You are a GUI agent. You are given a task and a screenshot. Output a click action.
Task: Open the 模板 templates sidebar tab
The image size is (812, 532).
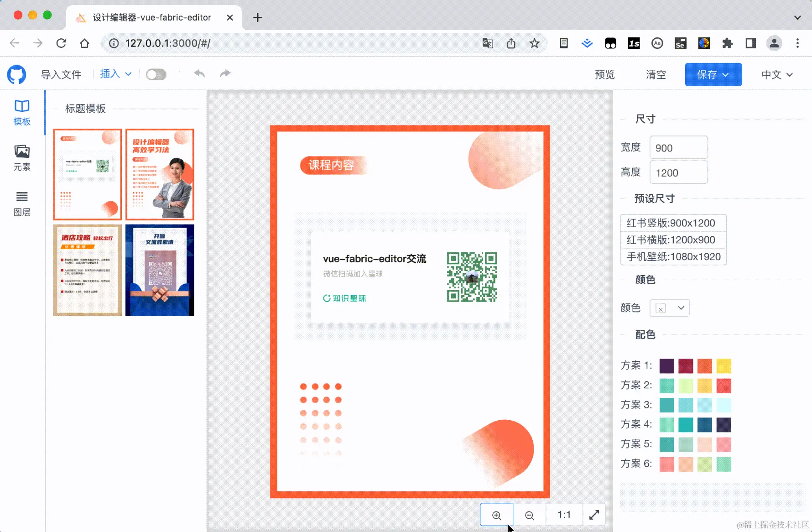click(x=22, y=113)
